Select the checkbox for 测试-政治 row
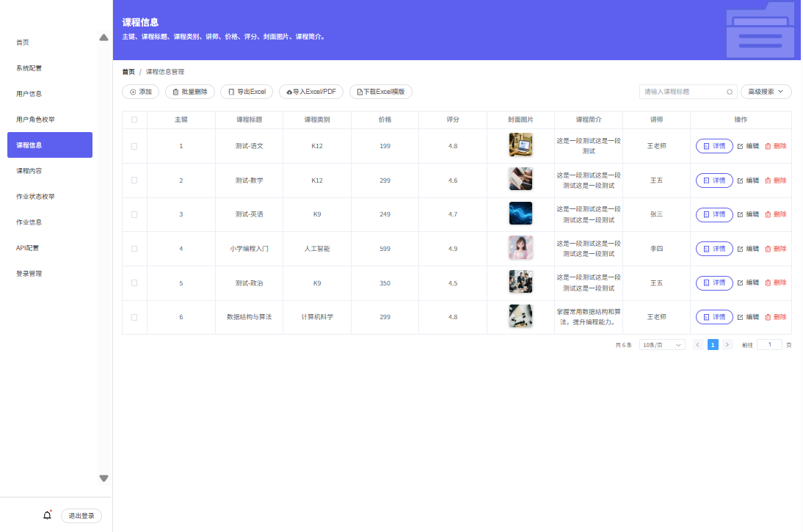This screenshot has height=532, width=803. 134,283
